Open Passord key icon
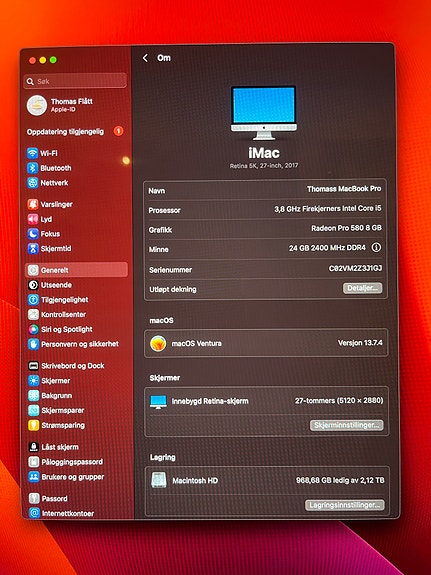Viewport: 431px width, 575px height. click(x=34, y=498)
